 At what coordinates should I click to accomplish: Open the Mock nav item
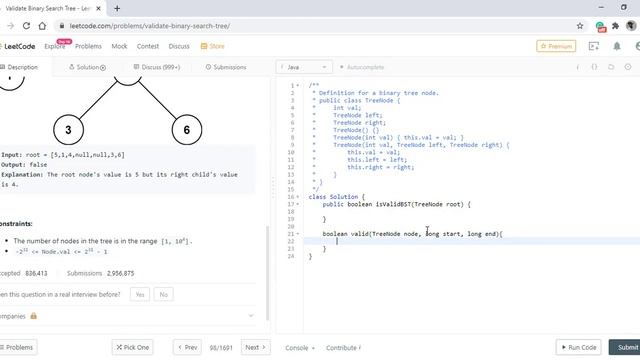[119, 46]
